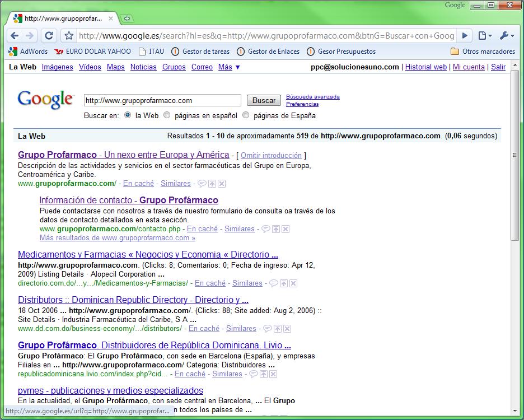
Task: Reload the current page
Action: coord(49,35)
